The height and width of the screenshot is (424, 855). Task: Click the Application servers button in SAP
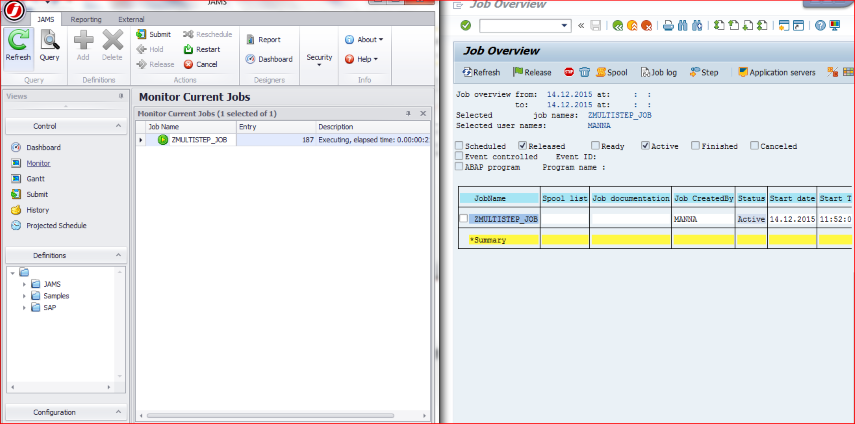click(776, 72)
